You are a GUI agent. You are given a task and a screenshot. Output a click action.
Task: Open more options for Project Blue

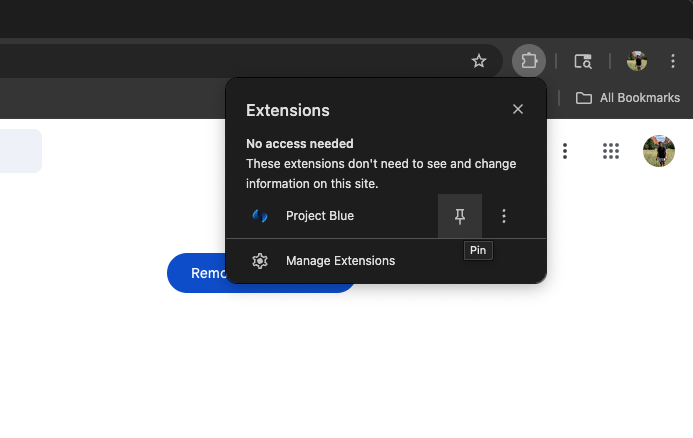504,216
